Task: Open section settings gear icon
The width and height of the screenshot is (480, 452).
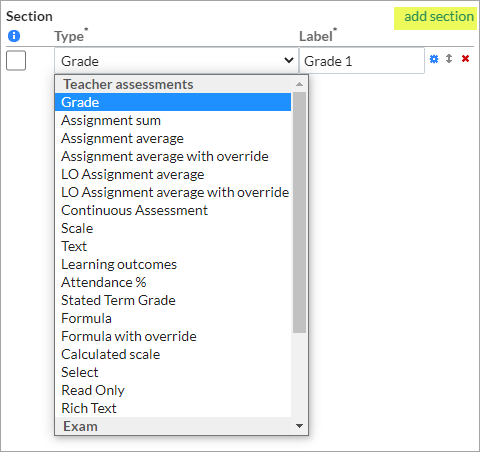Action: click(x=434, y=59)
